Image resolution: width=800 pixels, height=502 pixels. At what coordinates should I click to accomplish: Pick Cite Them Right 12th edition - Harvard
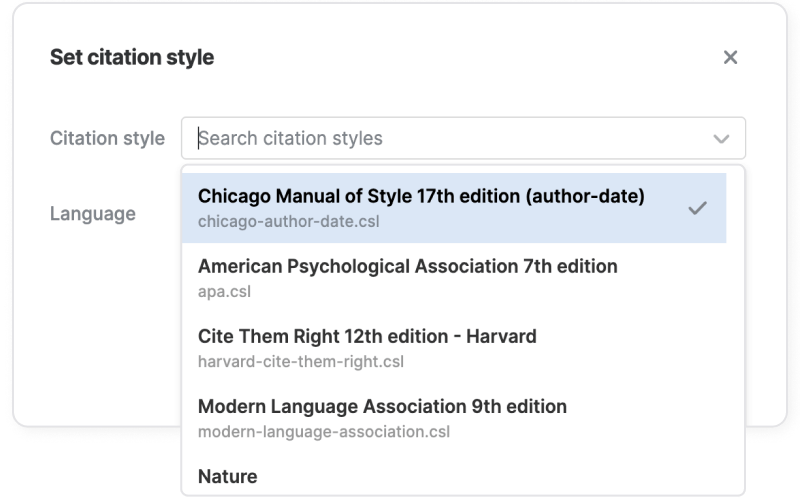click(454, 348)
